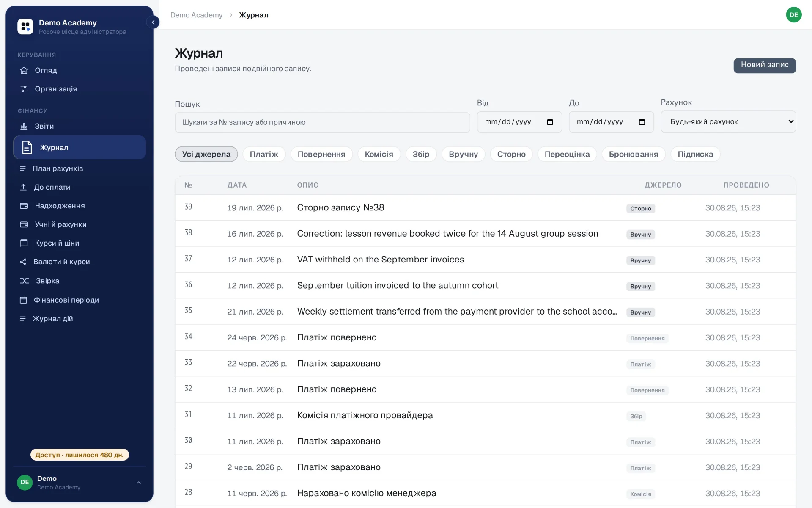Click the calendar icon beside Фінансові періоди
812x508 pixels.
pyautogui.click(x=24, y=300)
